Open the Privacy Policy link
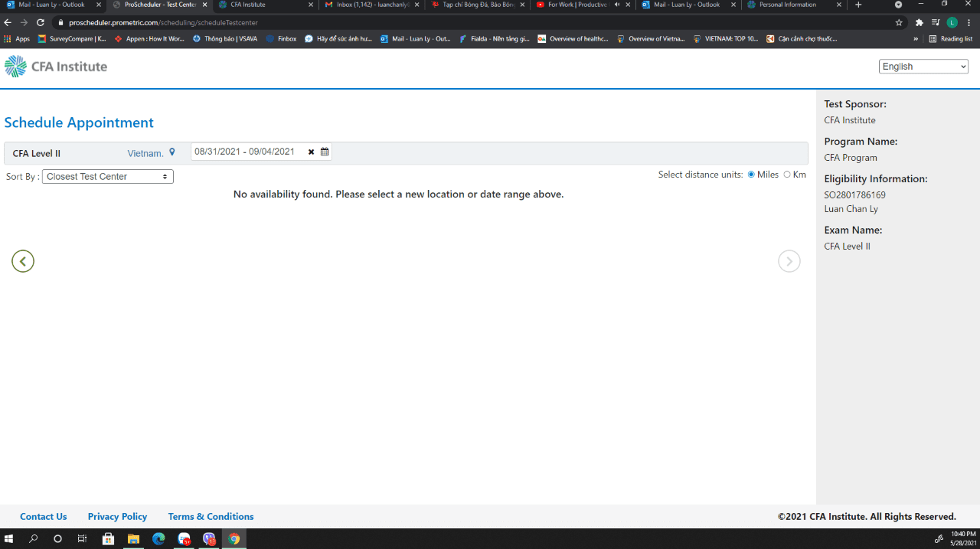Screen dimensions: 980x549 [x=117, y=516]
